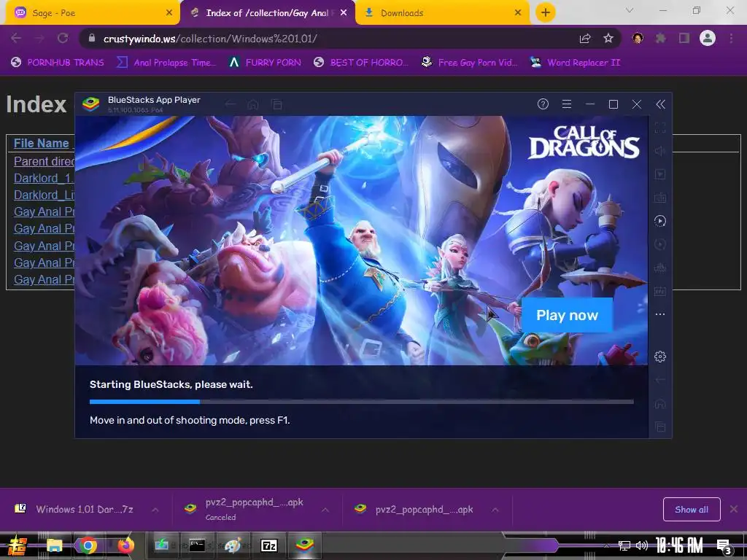This screenshot has height=560, width=747.
Task: Toggle the browser side panel
Action: tap(684, 38)
